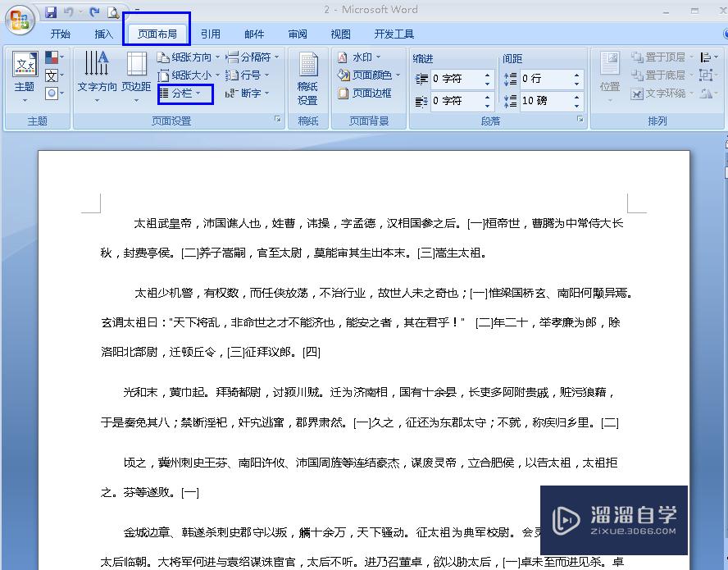Click the Office button

18,19
